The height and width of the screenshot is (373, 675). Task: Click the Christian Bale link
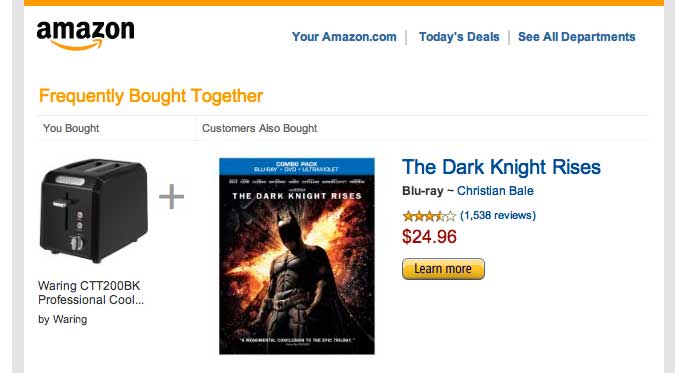pyautogui.click(x=495, y=191)
